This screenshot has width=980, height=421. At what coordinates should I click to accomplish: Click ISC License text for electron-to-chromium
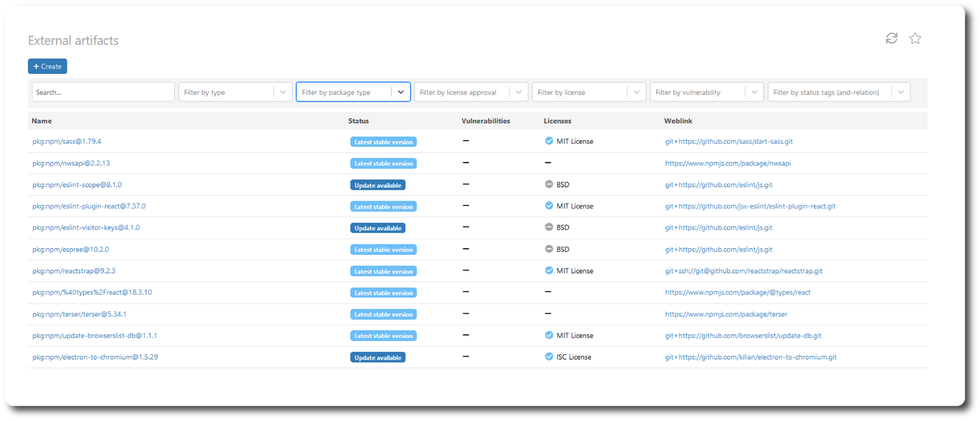tap(574, 357)
